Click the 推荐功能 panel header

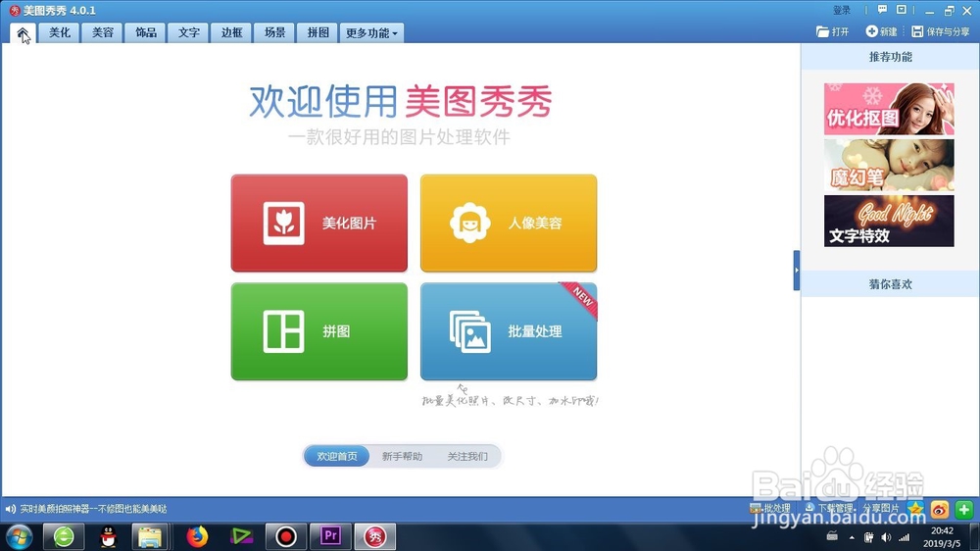pyautogui.click(x=890, y=57)
